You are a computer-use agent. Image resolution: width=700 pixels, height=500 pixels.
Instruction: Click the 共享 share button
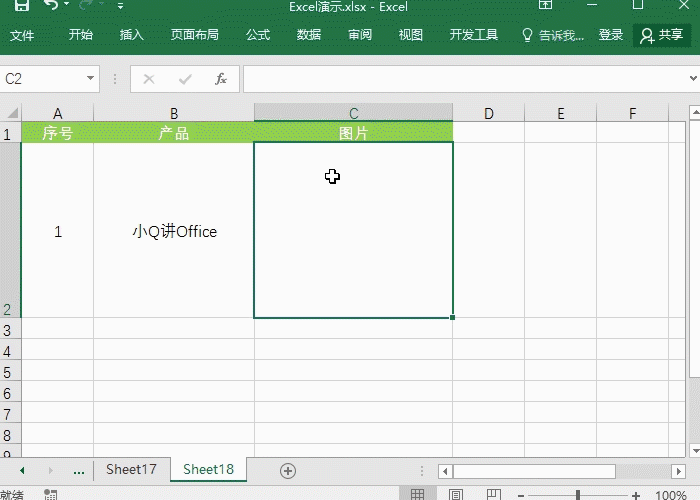pyautogui.click(x=661, y=35)
